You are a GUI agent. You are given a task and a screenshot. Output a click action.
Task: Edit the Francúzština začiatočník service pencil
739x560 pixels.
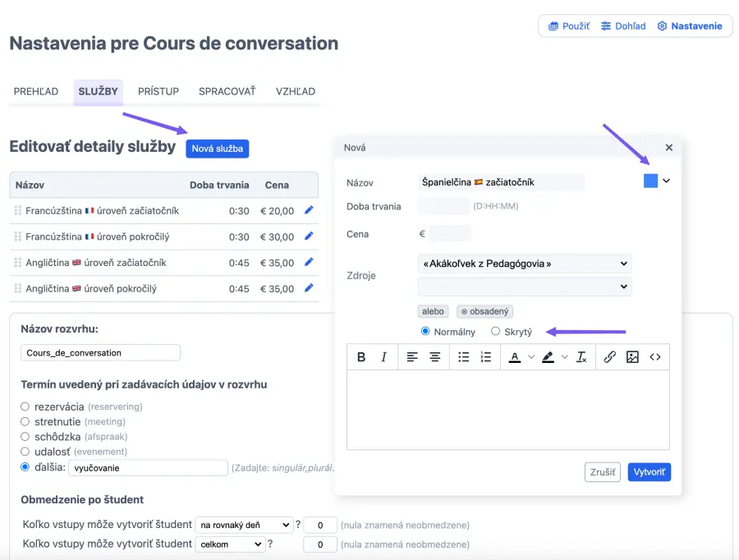point(309,211)
